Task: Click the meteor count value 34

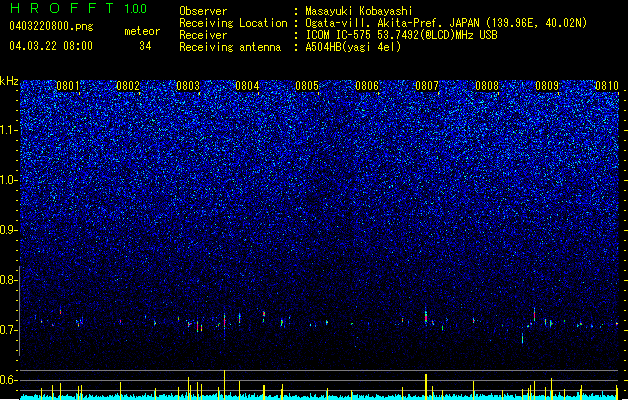Action: coord(145,46)
